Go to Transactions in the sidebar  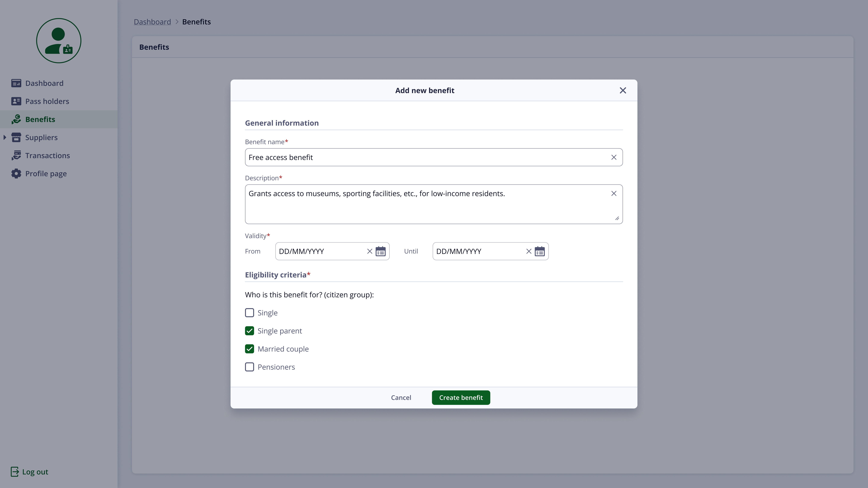pos(47,156)
